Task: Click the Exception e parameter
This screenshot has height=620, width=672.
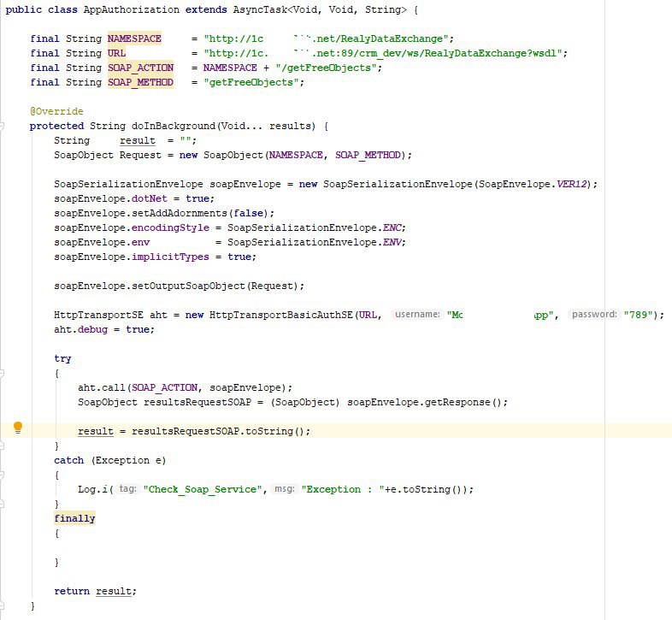Action: point(128,461)
